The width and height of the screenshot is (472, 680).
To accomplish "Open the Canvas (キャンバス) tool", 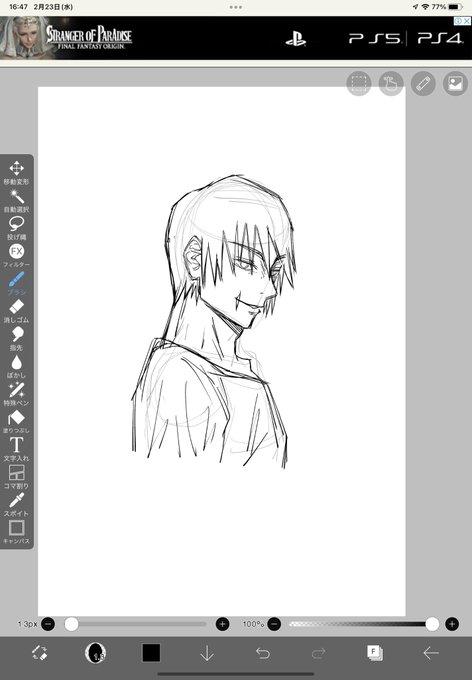I will [x=16, y=532].
